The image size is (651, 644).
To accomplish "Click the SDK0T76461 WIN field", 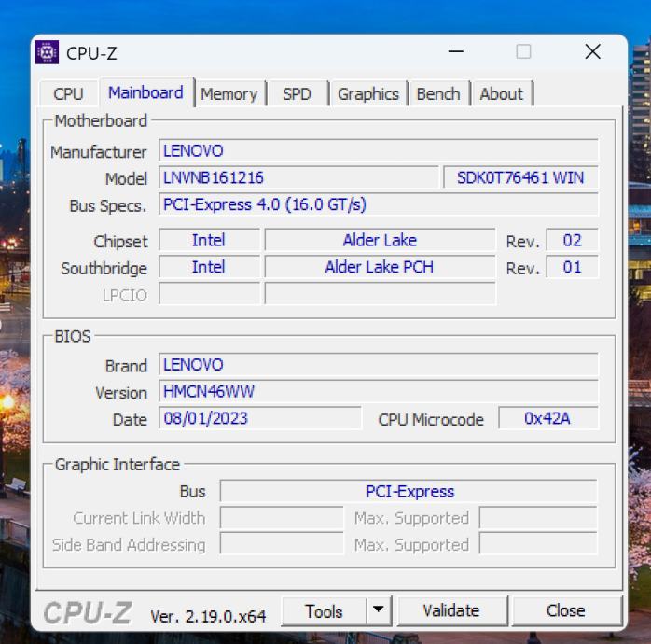I will [x=520, y=177].
